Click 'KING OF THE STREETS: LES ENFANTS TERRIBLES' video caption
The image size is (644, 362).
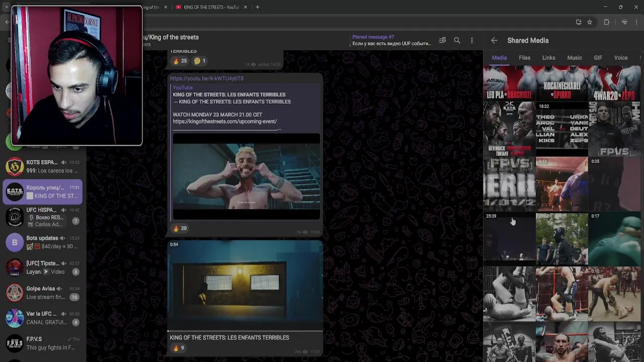pyautogui.click(x=229, y=337)
